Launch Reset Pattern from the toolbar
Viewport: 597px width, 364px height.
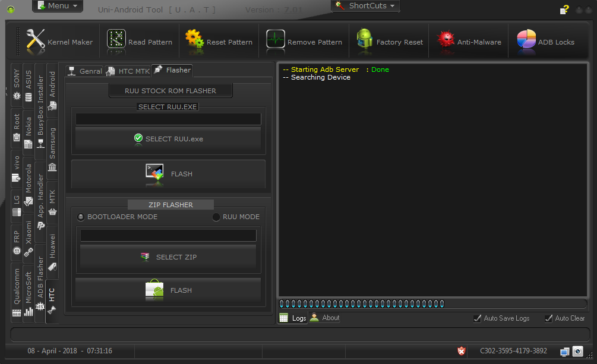[219, 42]
